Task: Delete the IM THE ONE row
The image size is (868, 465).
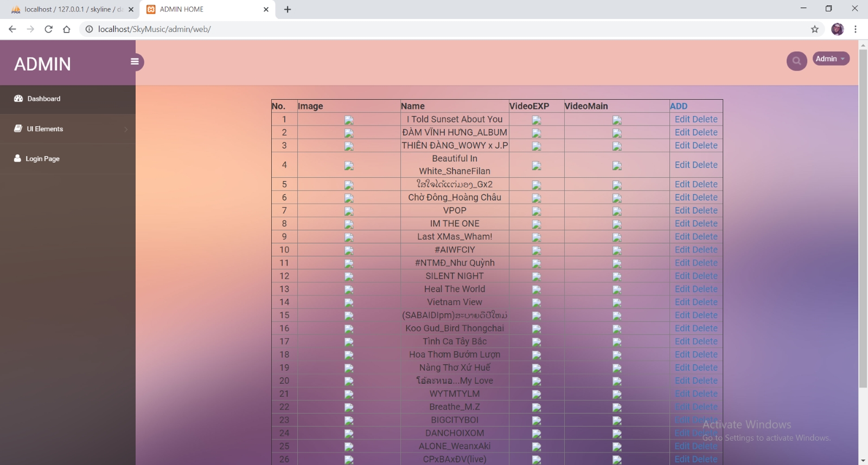Action: point(705,223)
